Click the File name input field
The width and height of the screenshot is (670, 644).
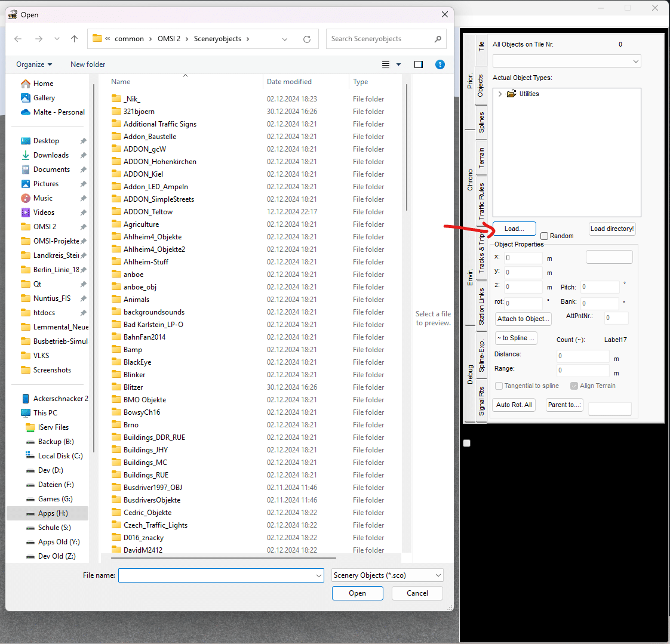point(216,575)
